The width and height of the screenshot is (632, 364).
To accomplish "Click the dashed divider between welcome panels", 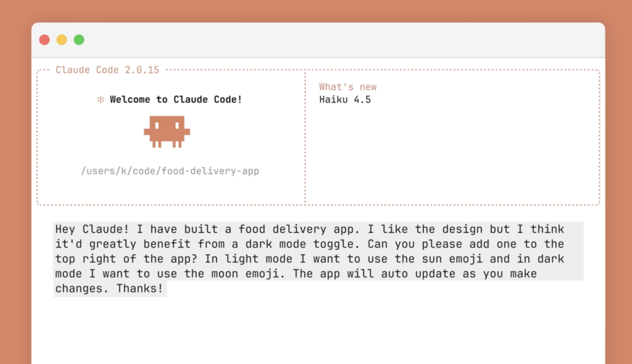I will click(x=305, y=137).
